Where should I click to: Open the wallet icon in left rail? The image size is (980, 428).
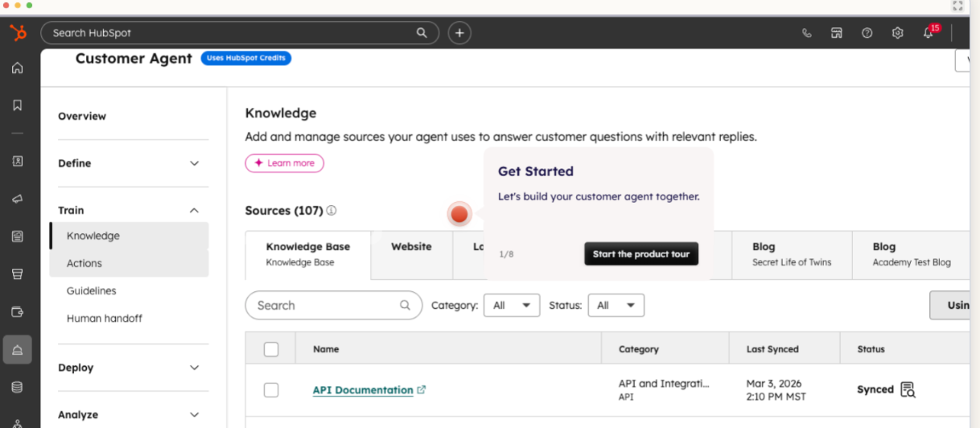click(x=18, y=312)
